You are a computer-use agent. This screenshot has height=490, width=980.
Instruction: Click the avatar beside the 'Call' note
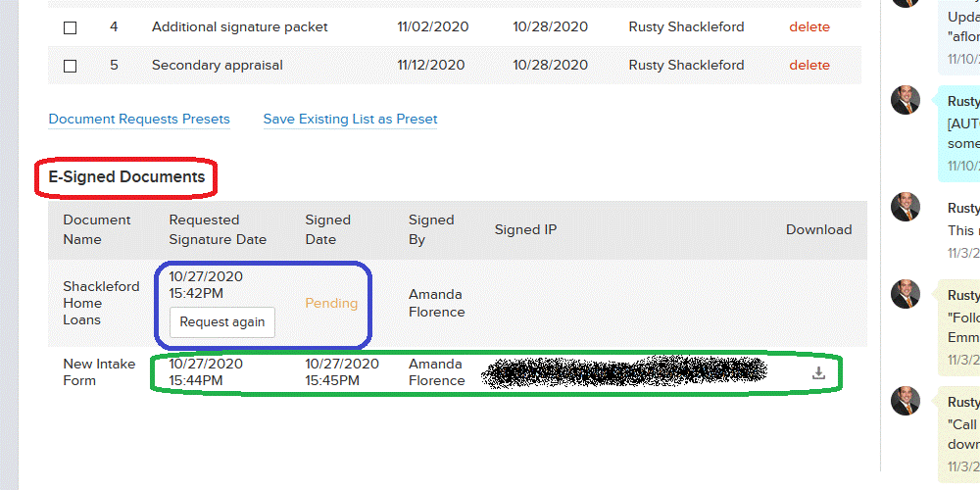tap(906, 401)
